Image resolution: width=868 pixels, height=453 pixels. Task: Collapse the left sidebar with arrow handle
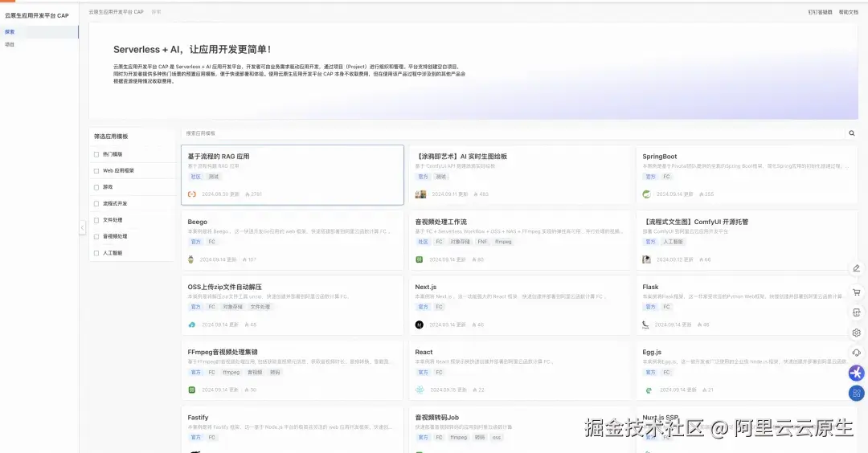[82, 227]
